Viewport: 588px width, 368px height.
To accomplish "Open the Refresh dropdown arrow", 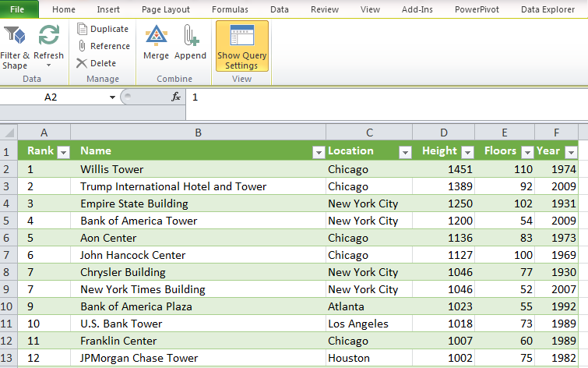I will [49, 65].
